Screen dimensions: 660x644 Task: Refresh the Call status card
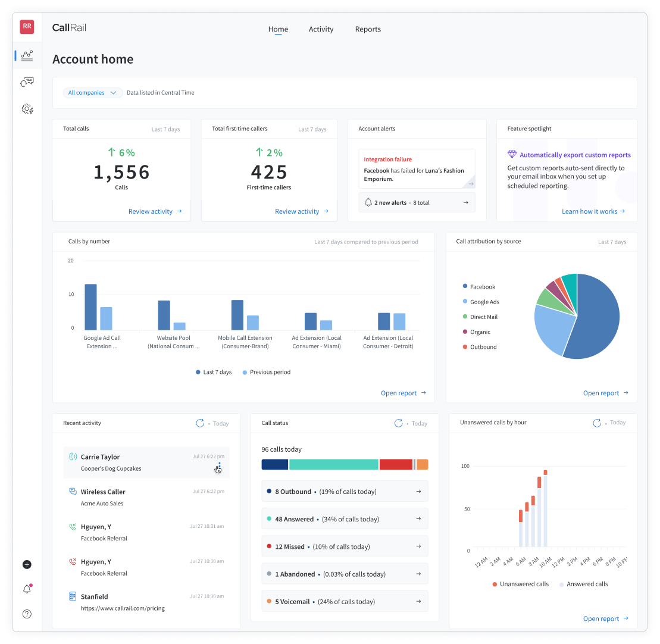point(398,423)
